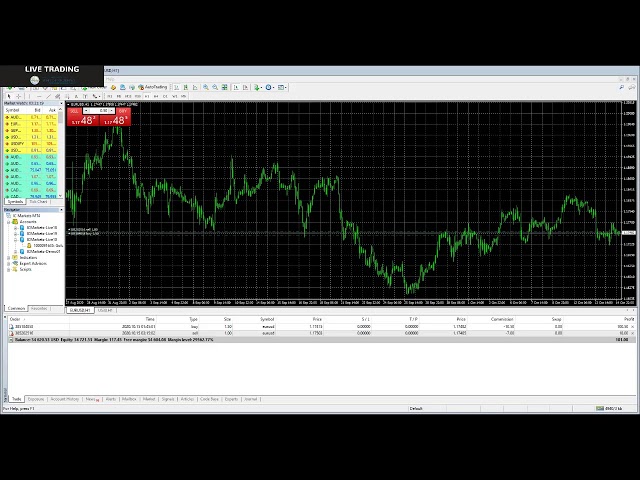Image resolution: width=640 pixels, height=480 pixels.
Task: Open the chart periods clock icon
Action: [270, 88]
